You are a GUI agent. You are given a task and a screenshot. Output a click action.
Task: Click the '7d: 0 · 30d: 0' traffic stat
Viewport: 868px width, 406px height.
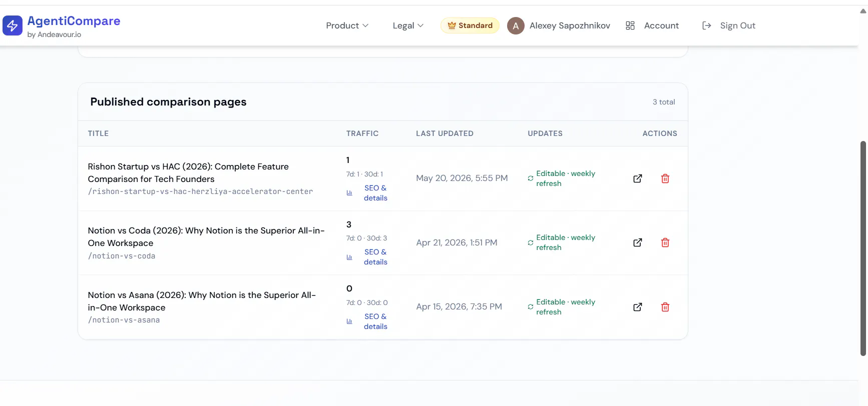pyautogui.click(x=367, y=302)
